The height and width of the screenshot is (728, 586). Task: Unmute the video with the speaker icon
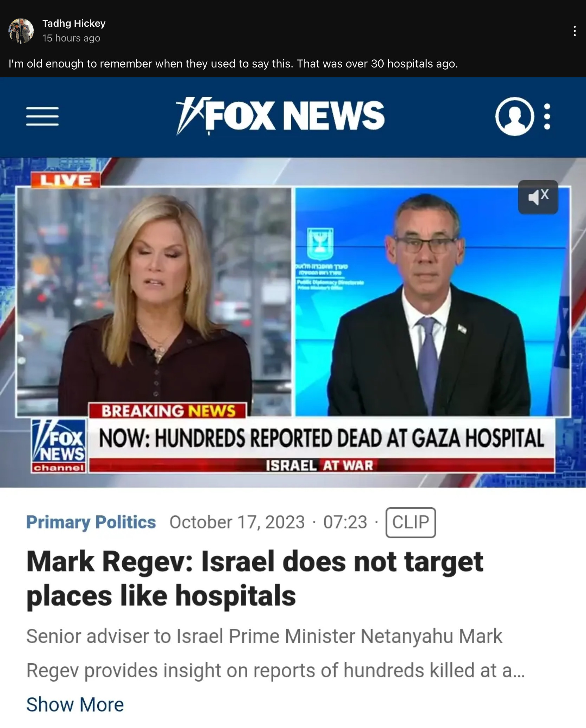(x=538, y=197)
